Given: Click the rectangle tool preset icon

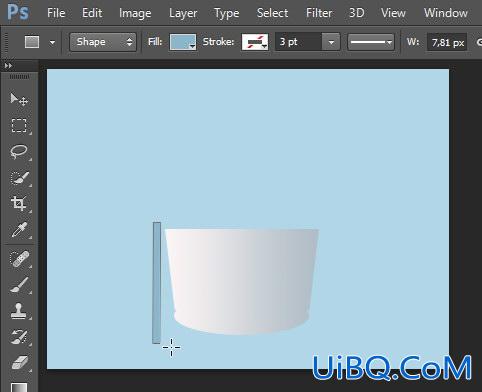Looking at the screenshot, I should [x=32, y=42].
